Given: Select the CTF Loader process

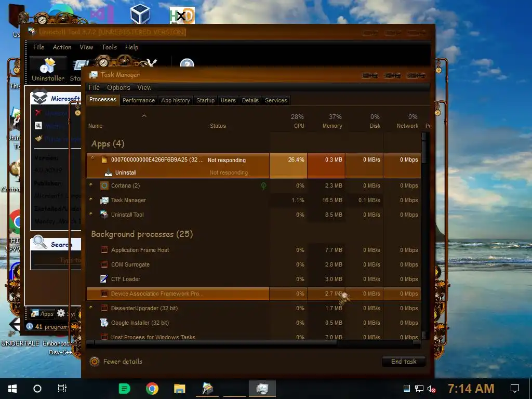Looking at the screenshot, I should 254,279.
